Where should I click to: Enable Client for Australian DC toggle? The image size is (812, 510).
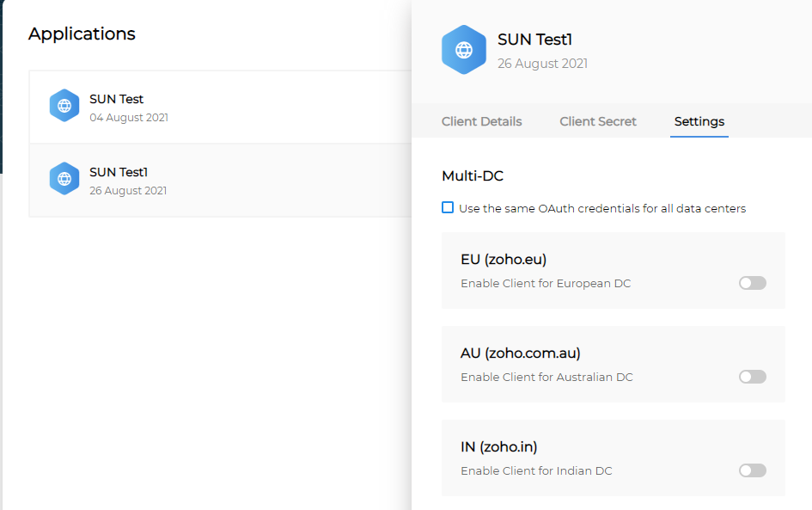coord(752,377)
